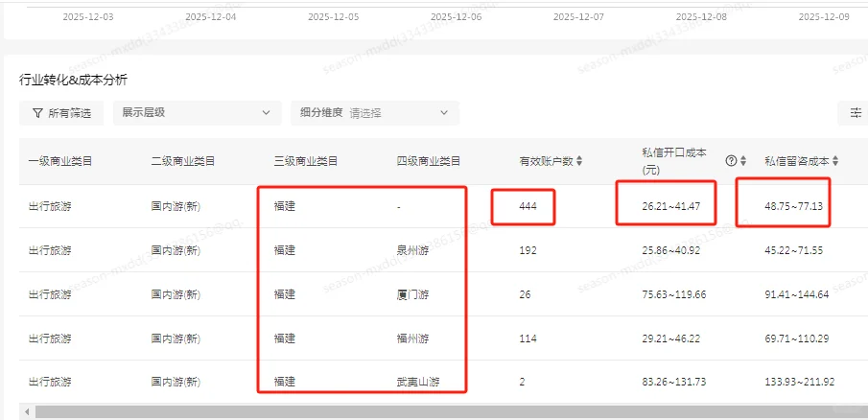Click the cost value 45.22~71.55
Viewport: 868px width, 420px height.
tap(794, 250)
